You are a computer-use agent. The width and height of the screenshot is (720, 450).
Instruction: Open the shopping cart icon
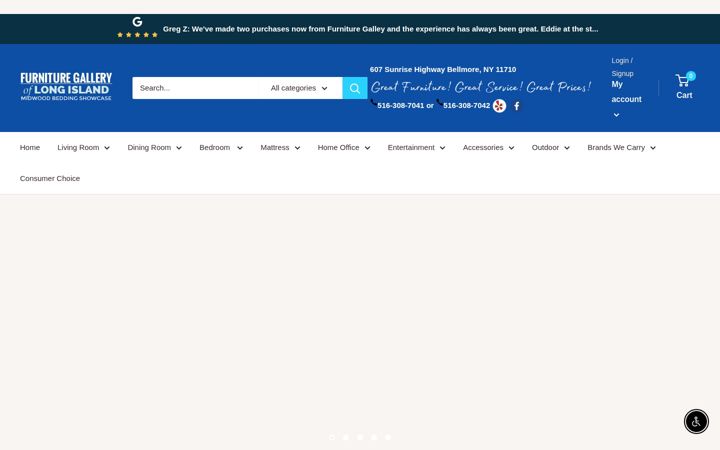682,81
